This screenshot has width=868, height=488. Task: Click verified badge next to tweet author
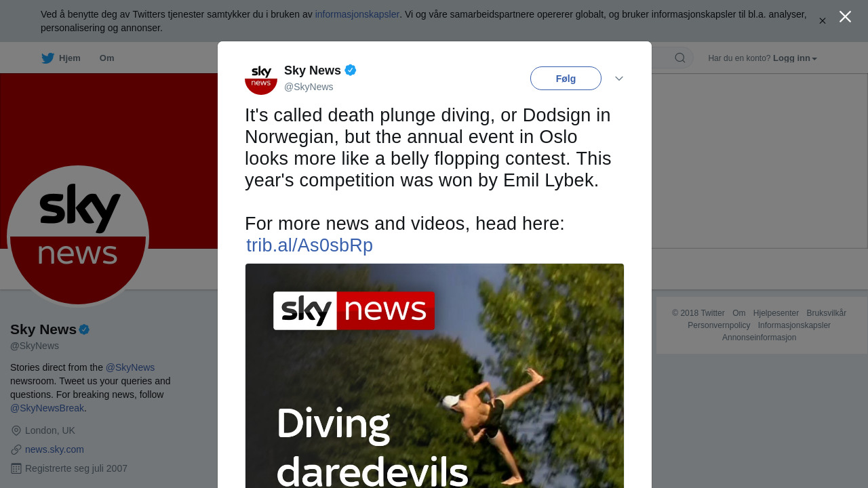[351, 70]
